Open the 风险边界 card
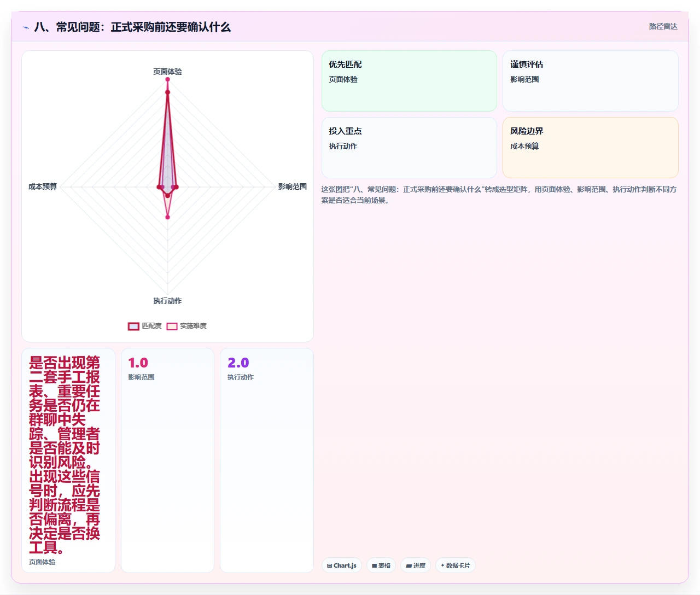 (x=591, y=148)
